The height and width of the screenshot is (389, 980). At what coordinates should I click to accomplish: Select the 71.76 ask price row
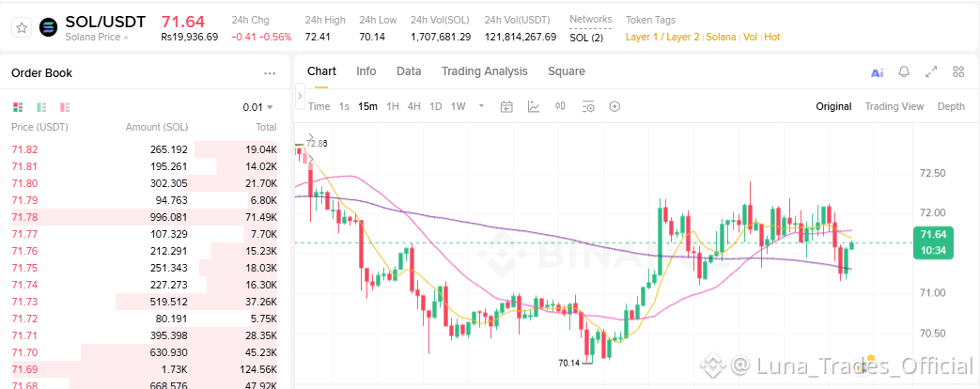tap(145, 251)
